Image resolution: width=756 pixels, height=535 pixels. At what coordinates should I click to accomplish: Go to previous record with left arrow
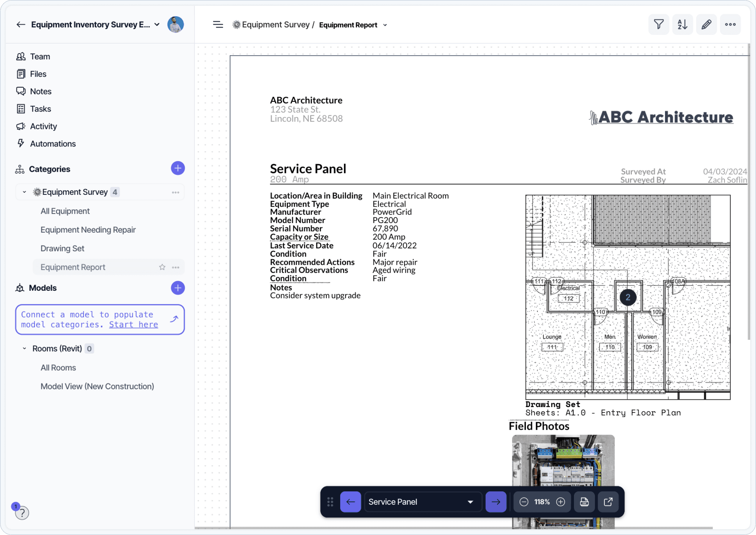[x=350, y=502]
